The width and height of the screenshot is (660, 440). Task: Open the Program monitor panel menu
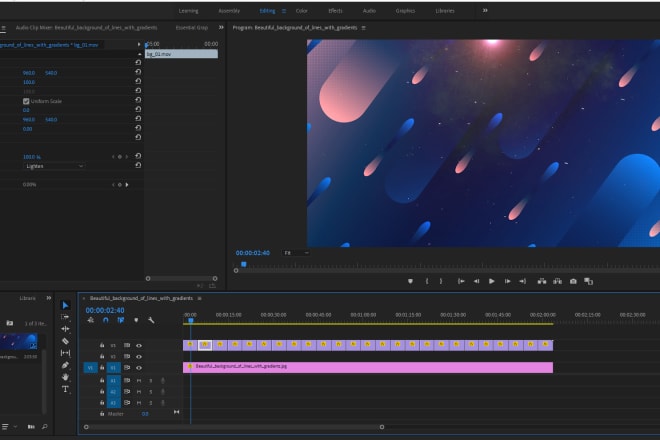(x=364, y=28)
